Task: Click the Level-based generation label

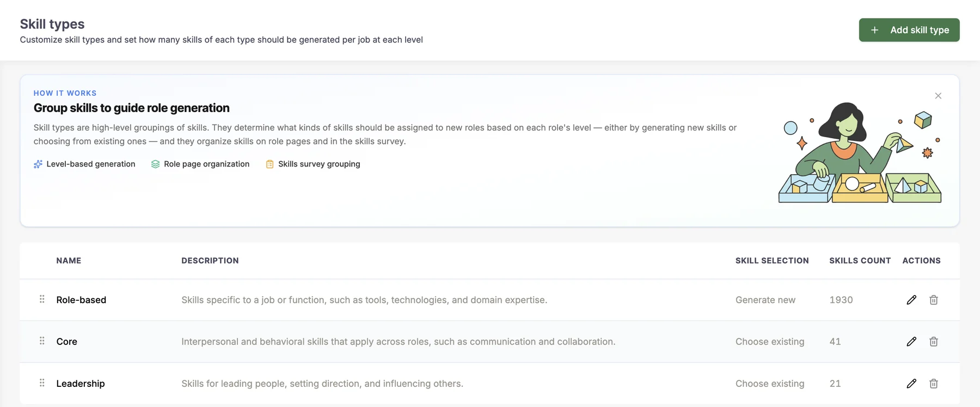Action: click(x=91, y=164)
